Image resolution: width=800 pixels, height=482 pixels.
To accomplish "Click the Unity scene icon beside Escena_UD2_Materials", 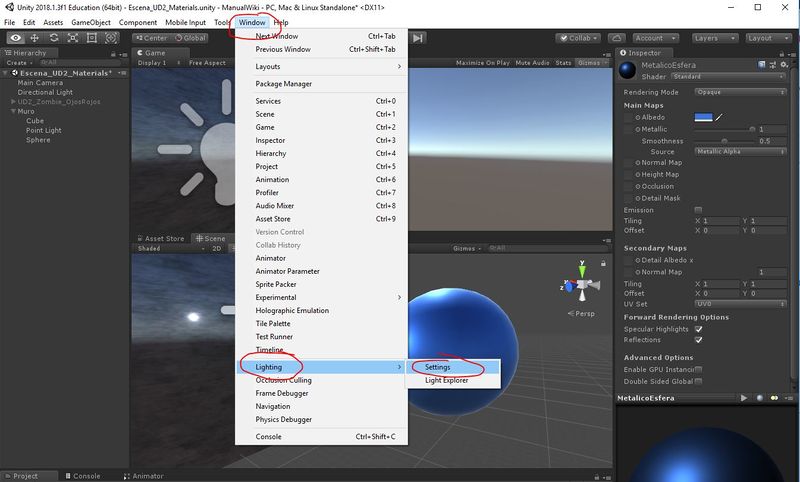I will click(15, 73).
